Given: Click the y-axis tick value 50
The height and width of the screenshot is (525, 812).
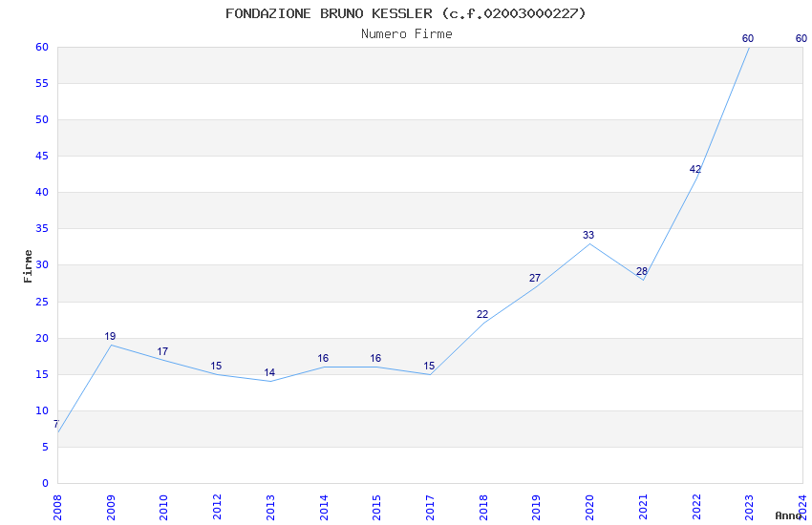Looking at the screenshot, I should tap(42, 119).
